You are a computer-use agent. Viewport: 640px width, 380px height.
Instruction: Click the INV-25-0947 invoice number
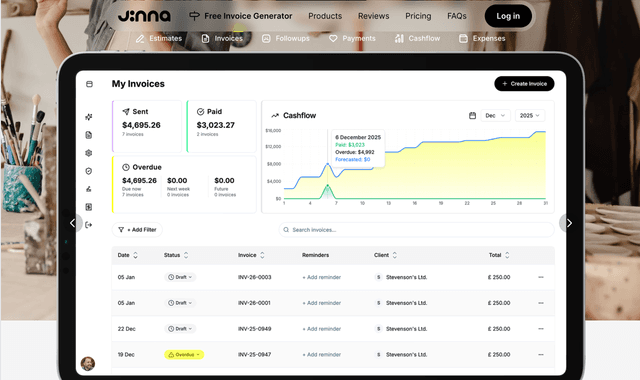[254, 354]
